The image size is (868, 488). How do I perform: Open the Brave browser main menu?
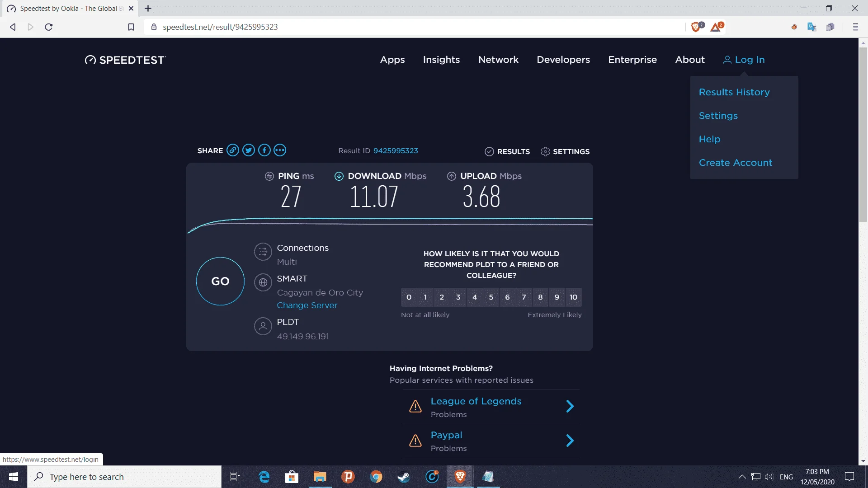(x=855, y=27)
